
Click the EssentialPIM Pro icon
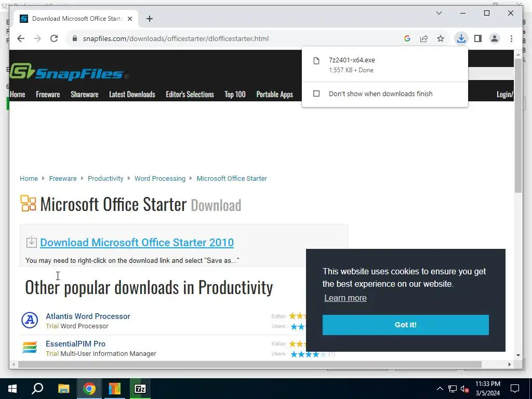pyautogui.click(x=30, y=348)
